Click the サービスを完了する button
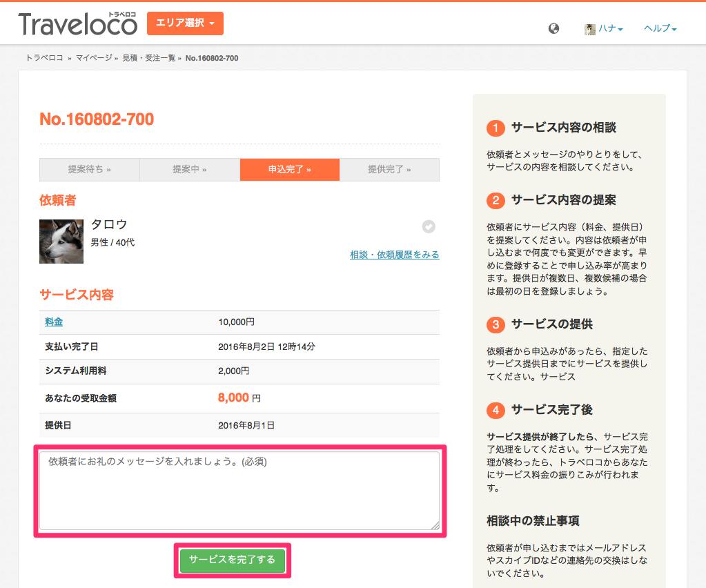 (233, 560)
